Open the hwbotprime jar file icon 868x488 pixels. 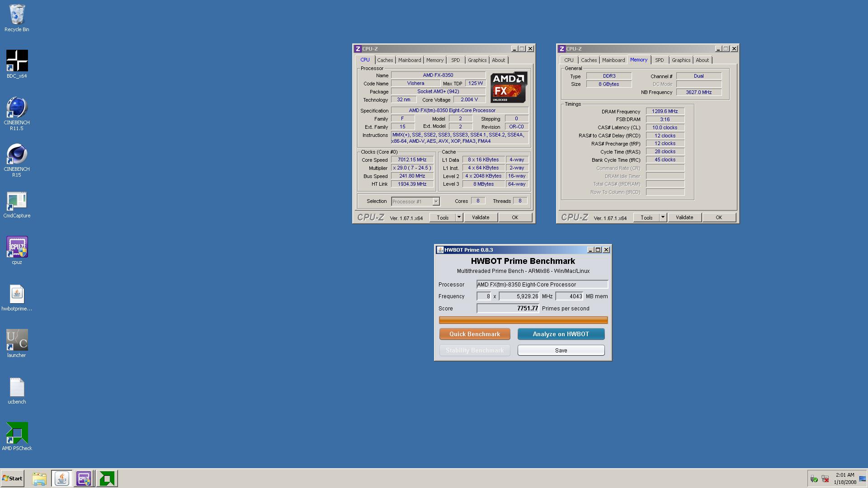(17, 297)
